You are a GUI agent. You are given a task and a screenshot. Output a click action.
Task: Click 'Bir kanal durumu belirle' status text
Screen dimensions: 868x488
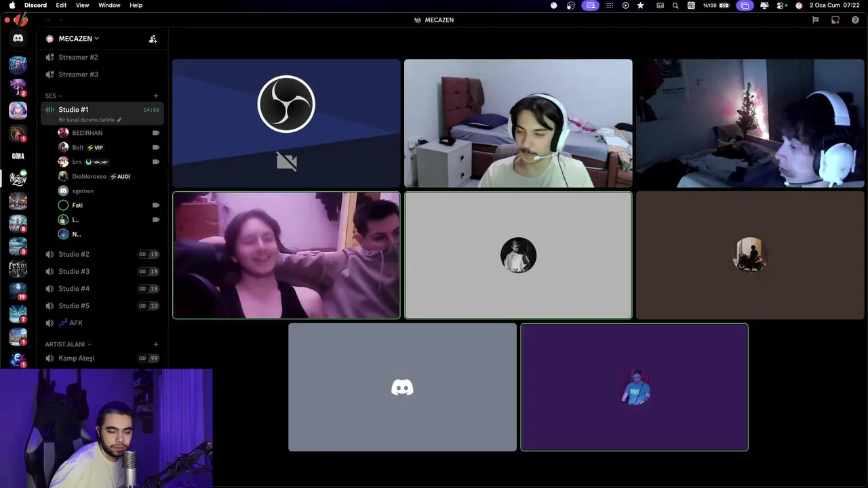pos(86,120)
